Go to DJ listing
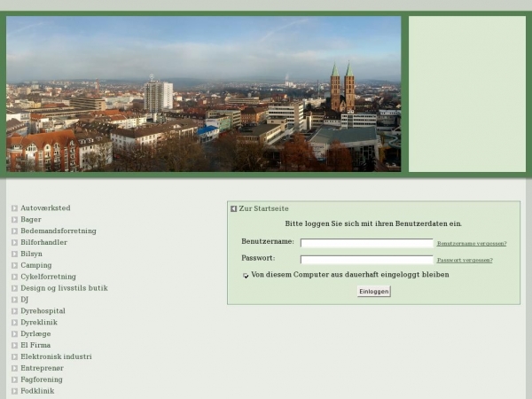Screen dimensions: 532x399 [25, 300]
